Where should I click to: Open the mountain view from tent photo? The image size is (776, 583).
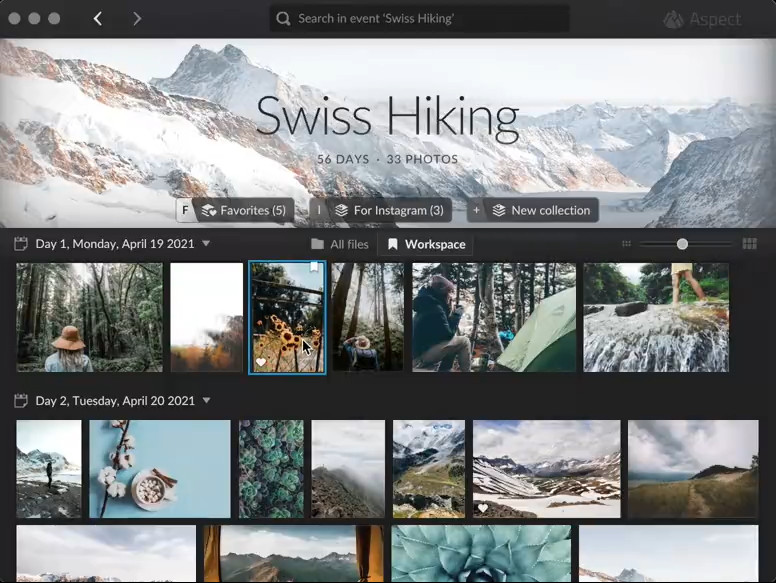[293, 554]
